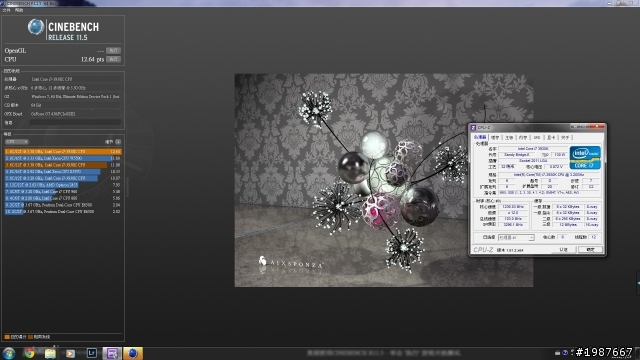The width and height of the screenshot is (640, 360).
Task: Launch Google Chrome from the taskbar
Action: pyautogui.click(x=29, y=353)
